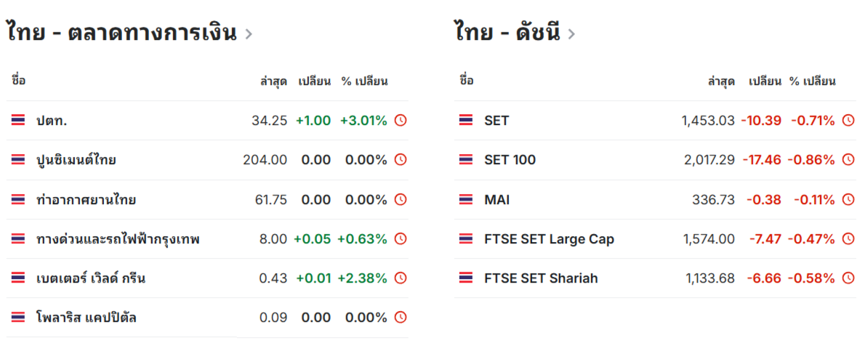This screenshot has height=343, width=868.
Task: Open the ปตท. stock page
Action: coord(52,120)
